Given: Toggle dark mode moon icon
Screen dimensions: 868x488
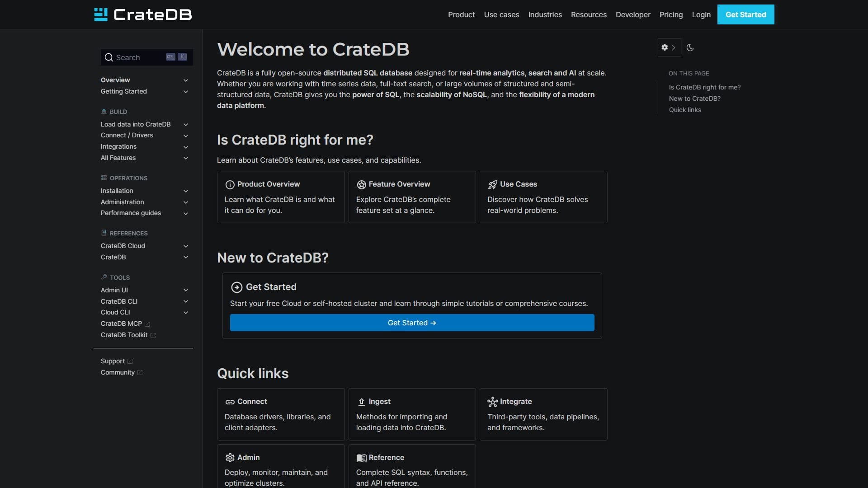Looking at the screenshot, I should coord(690,47).
